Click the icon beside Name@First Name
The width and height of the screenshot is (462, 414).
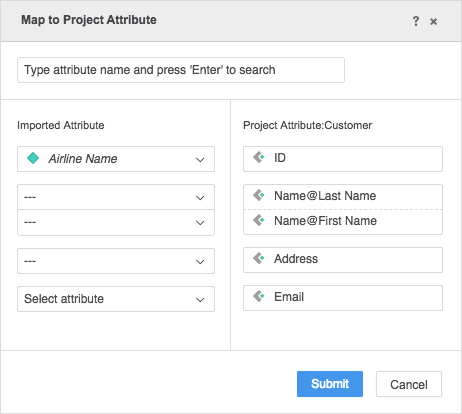click(x=259, y=220)
